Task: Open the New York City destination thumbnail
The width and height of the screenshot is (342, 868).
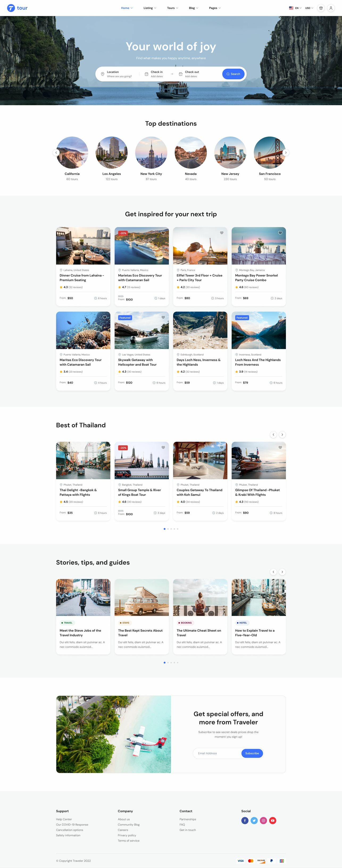Action: pos(151,152)
